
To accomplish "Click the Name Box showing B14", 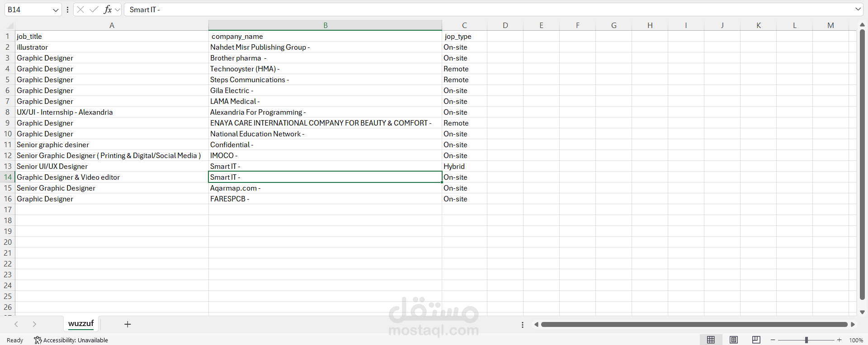I will coord(28,9).
